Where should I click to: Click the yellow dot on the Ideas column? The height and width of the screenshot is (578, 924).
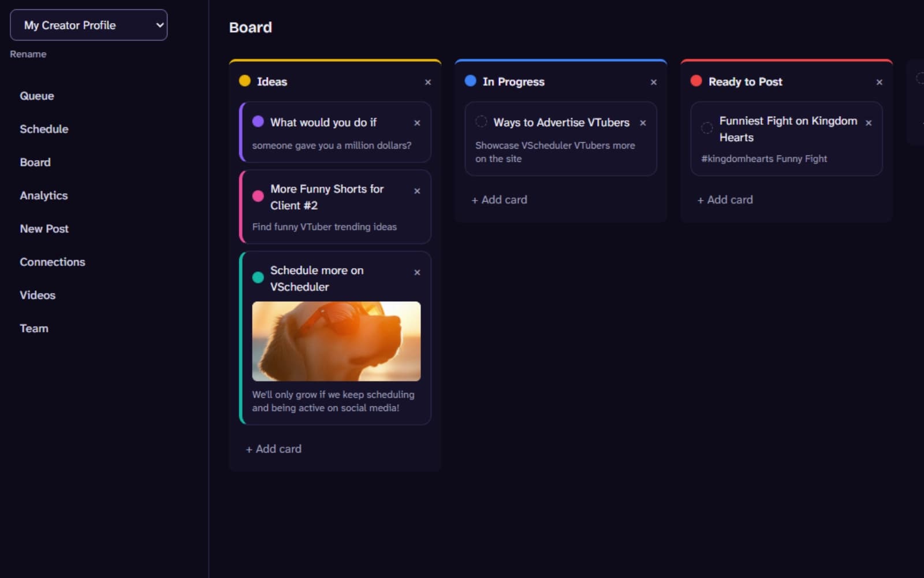pos(245,81)
